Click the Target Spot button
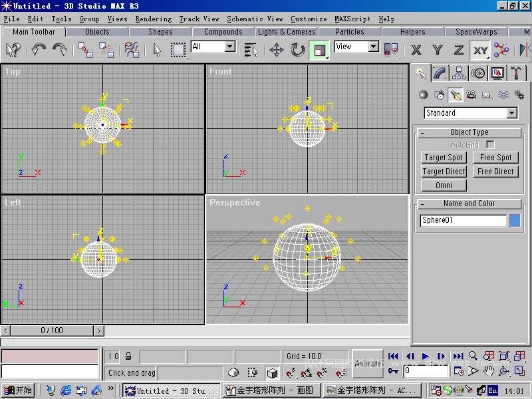 [444, 158]
